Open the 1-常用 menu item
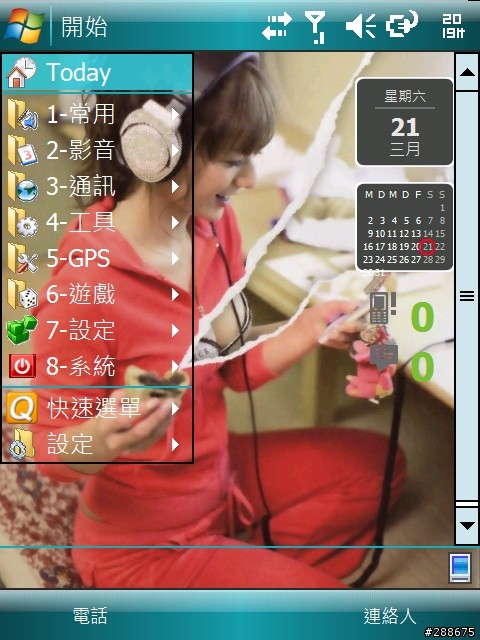 (x=97, y=114)
